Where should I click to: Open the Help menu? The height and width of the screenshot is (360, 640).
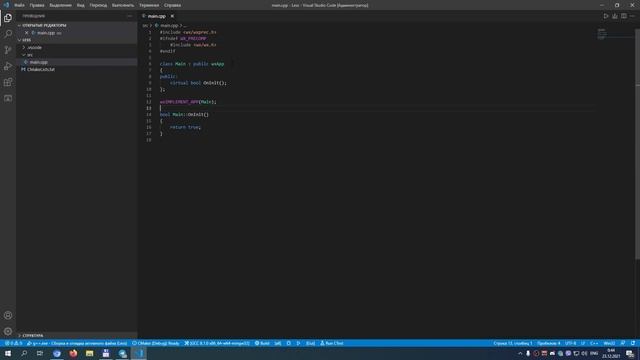[172, 5]
